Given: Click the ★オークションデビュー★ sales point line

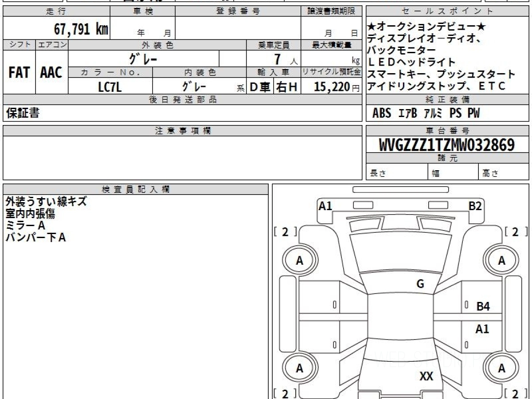Looking at the screenshot, I should coord(427,27).
